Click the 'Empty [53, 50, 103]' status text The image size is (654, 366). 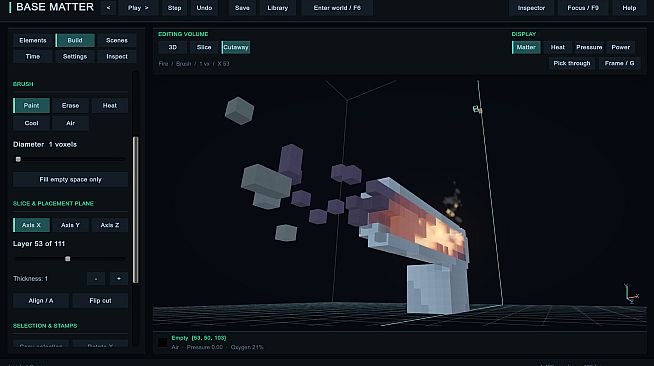(199, 338)
